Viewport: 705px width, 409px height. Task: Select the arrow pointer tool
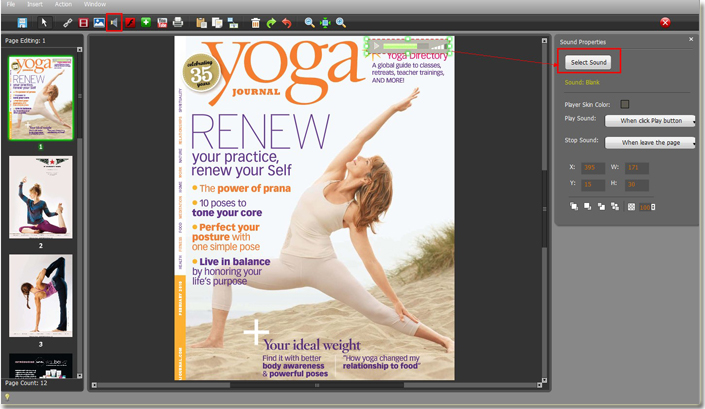click(x=44, y=22)
